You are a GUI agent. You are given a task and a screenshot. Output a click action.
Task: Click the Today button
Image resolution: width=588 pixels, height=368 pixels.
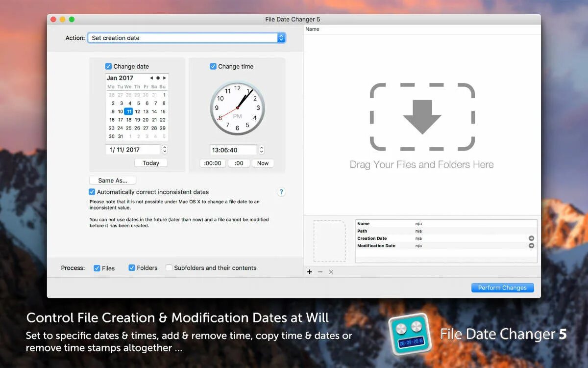(x=151, y=163)
